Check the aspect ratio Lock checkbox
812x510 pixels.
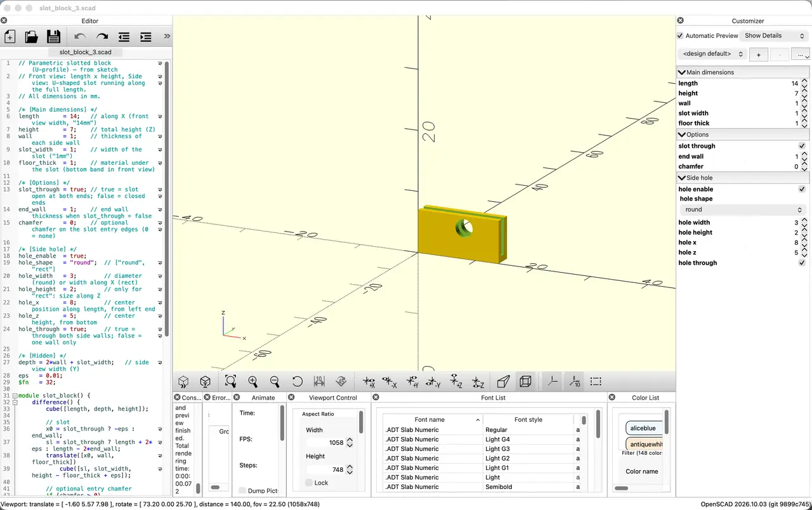(309, 483)
